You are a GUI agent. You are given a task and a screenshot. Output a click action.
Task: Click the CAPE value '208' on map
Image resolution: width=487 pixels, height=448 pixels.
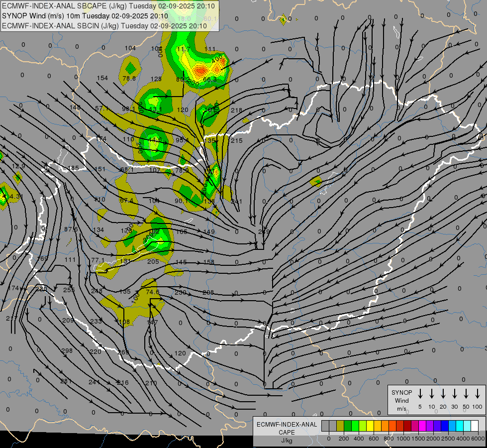(208, 292)
